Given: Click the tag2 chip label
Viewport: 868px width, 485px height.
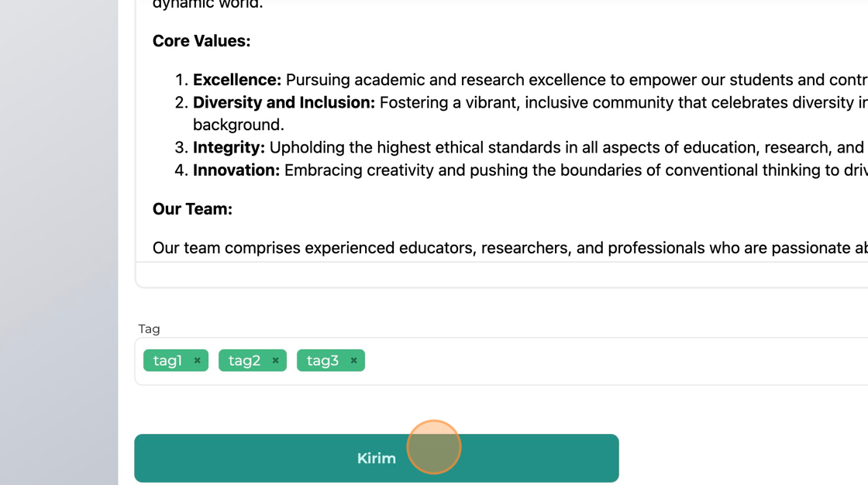Looking at the screenshot, I should coord(244,360).
